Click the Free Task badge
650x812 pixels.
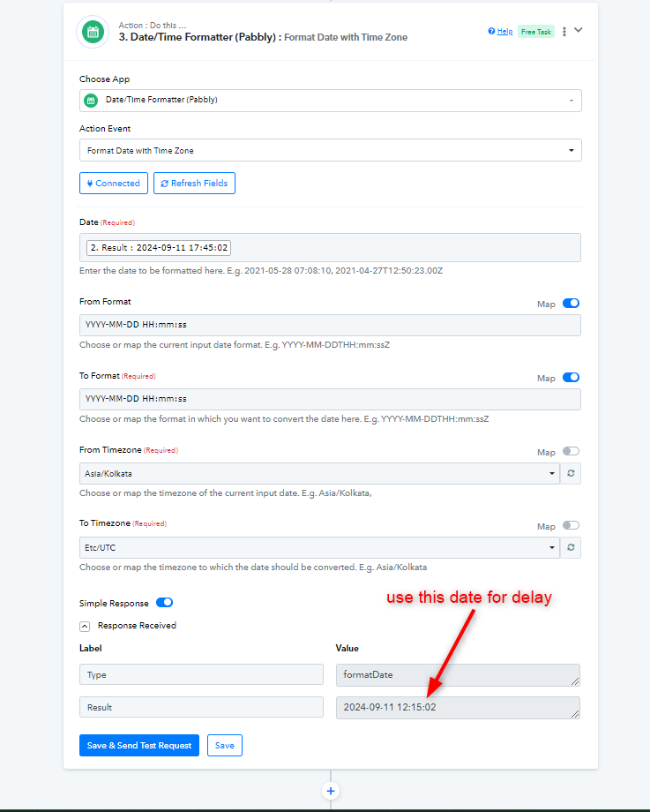(536, 32)
